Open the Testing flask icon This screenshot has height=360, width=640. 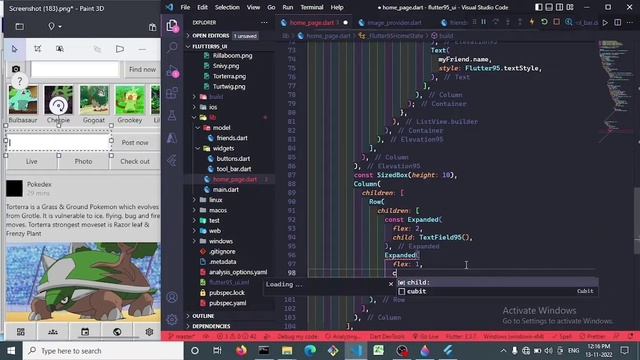tap(172, 116)
